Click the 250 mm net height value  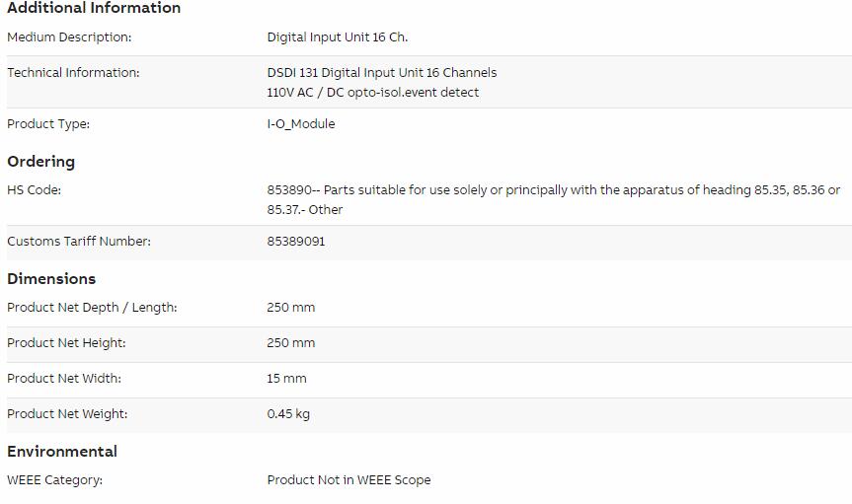tap(290, 343)
